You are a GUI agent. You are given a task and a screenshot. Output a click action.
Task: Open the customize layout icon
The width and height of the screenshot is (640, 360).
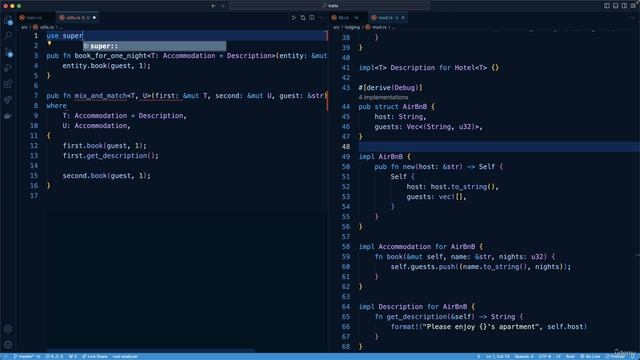[633, 6]
